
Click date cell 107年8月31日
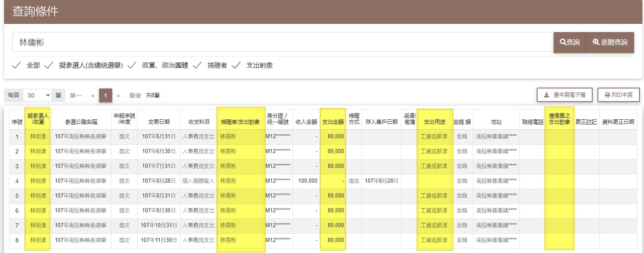point(159,196)
